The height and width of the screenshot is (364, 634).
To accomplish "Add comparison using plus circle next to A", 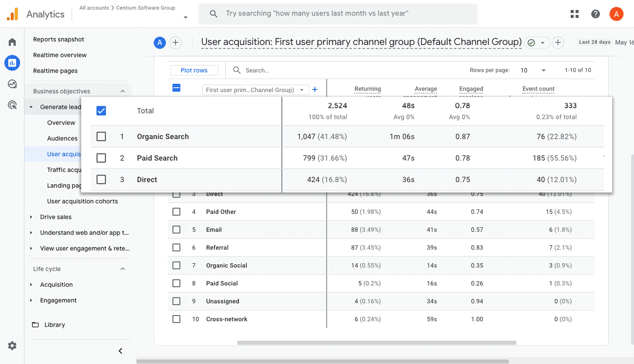I will coord(175,42).
